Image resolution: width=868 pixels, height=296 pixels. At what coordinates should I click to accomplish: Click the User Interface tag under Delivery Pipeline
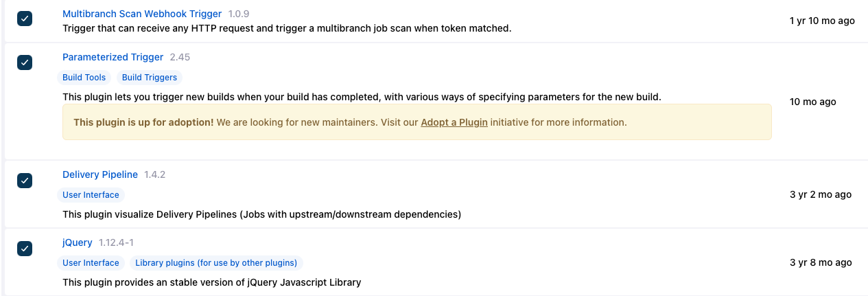pos(91,195)
